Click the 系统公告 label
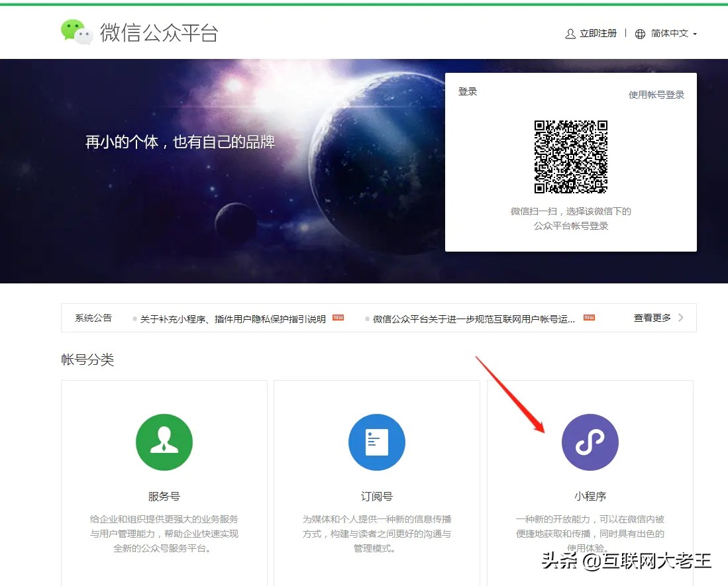Image resolution: width=728 pixels, height=586 pixels. [x=93, y=318]
